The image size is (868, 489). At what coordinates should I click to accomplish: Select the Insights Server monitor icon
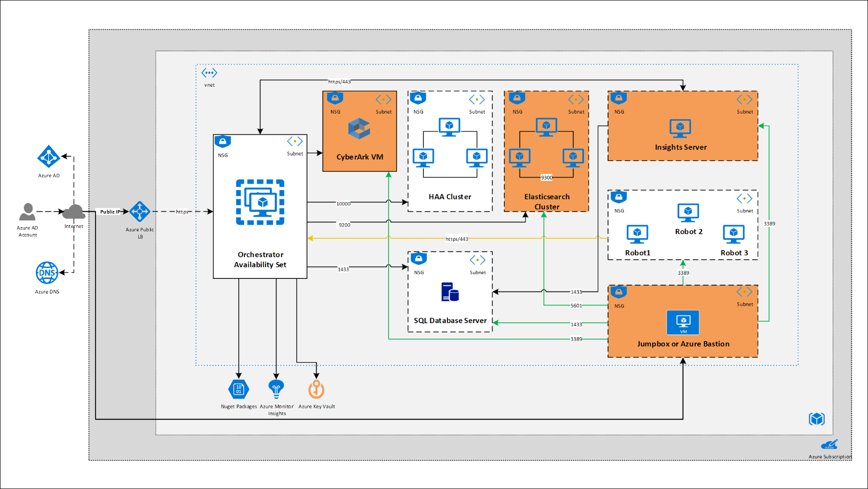click(x=680, y=129)
